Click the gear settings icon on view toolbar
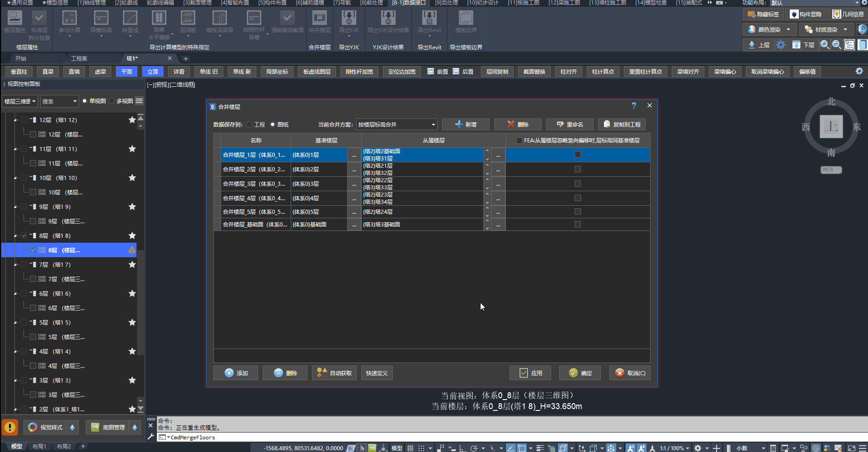This screenshot has height=452, width=868. tap(859, 71)
